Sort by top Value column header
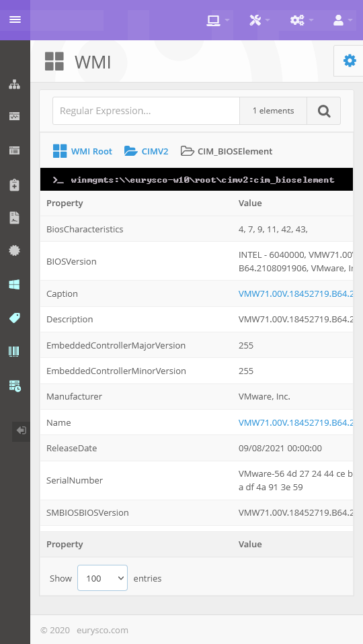 pos(250,203)
